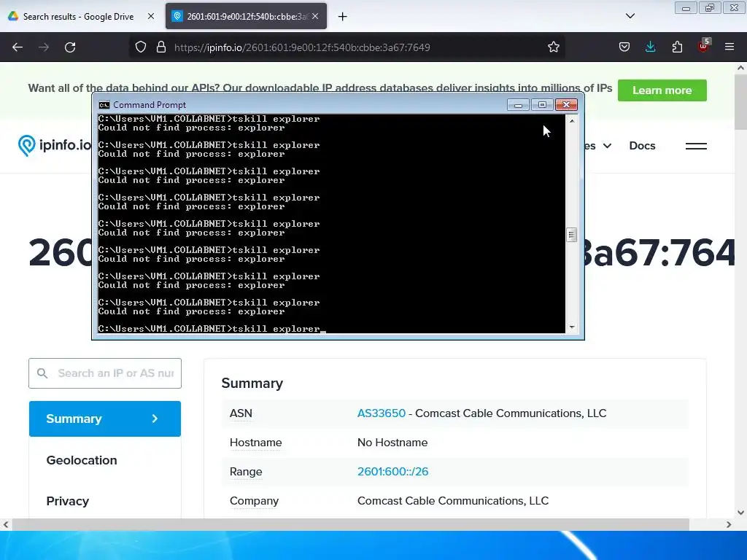Image resolution: width=747 pixels, height=560 pixels.
Task: Click the Command Prompt scrollbar thumb
Action: (572, 235)
